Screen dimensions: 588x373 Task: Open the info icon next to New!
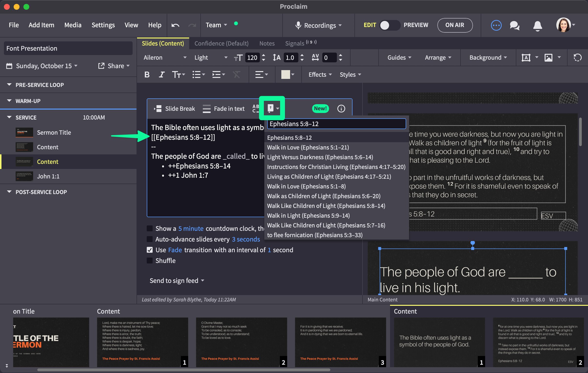click(341, 109)
